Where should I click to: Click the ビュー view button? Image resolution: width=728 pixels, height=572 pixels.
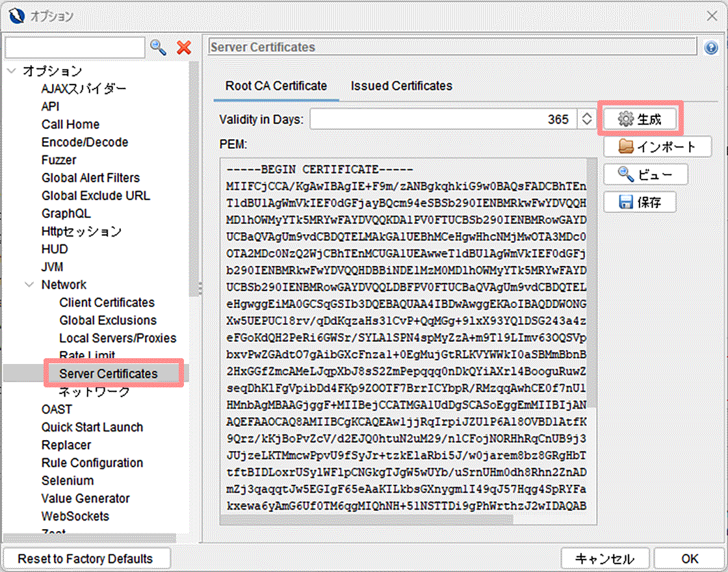pyautogui.click(x=645, y=175)
